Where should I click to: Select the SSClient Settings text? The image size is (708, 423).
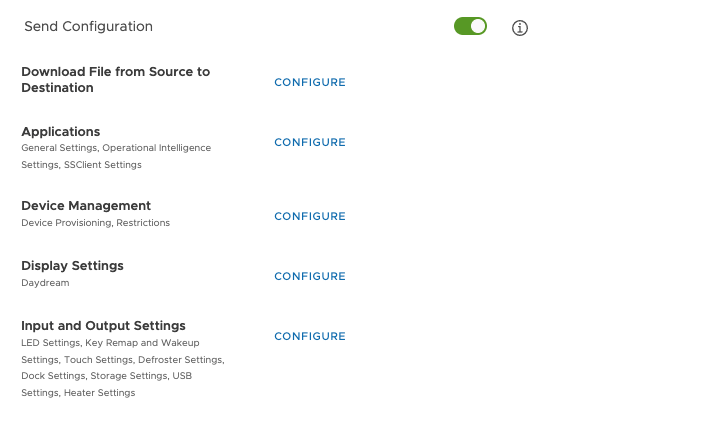tap(102, 165)
